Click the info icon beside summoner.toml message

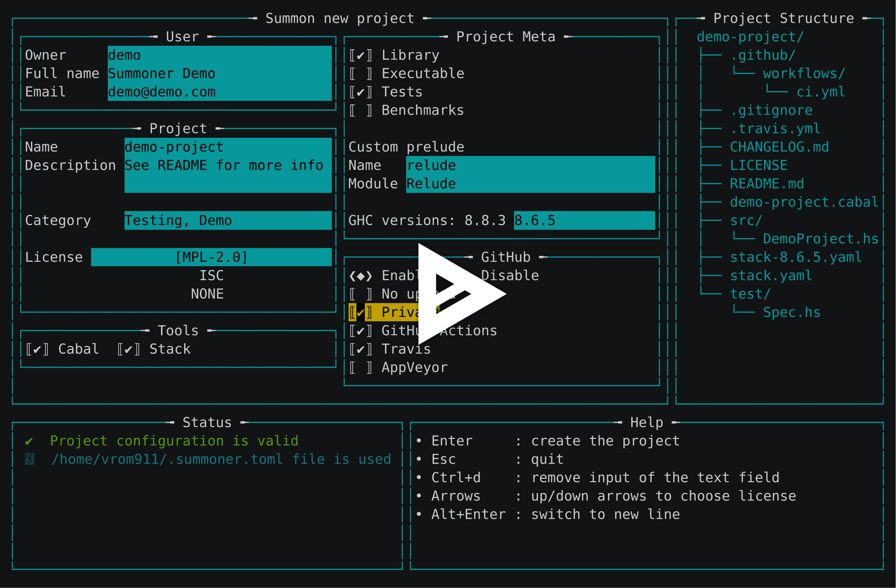pyautogui.click(x=30, y=460)
